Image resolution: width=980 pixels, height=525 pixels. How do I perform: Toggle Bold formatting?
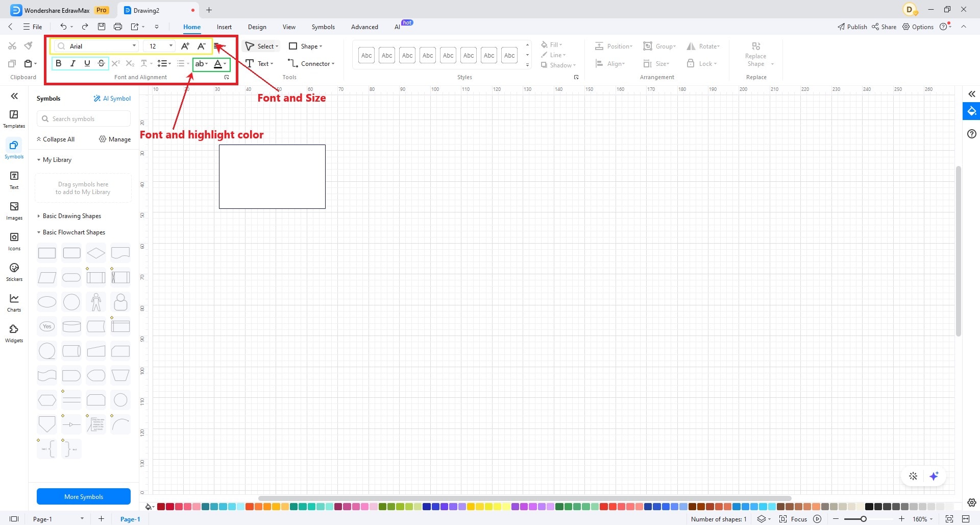coord(59,63)
